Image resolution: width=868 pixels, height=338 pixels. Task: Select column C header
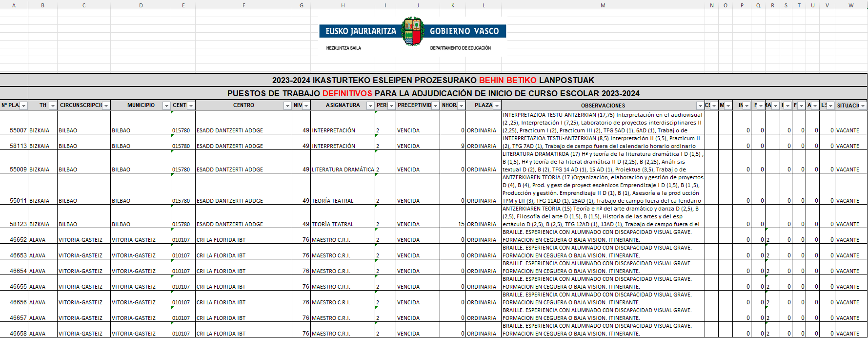click(x=84, y=5)
